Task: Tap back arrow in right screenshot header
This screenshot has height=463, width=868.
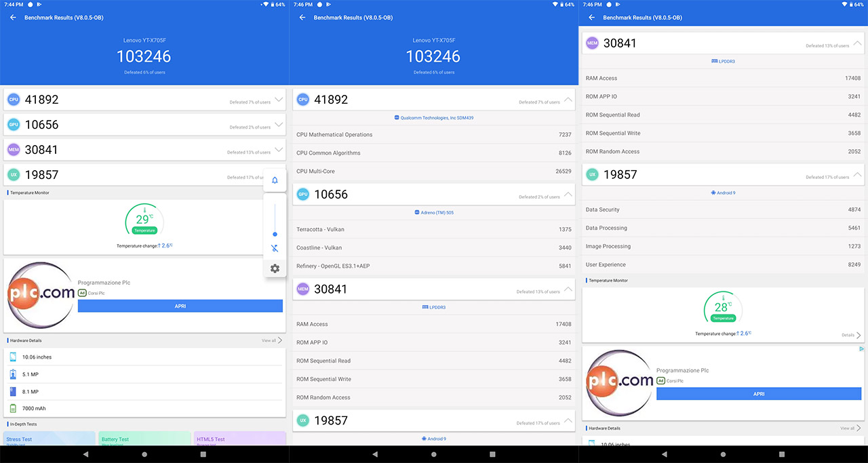Action: pyautogui.click(x=592, y=18)
